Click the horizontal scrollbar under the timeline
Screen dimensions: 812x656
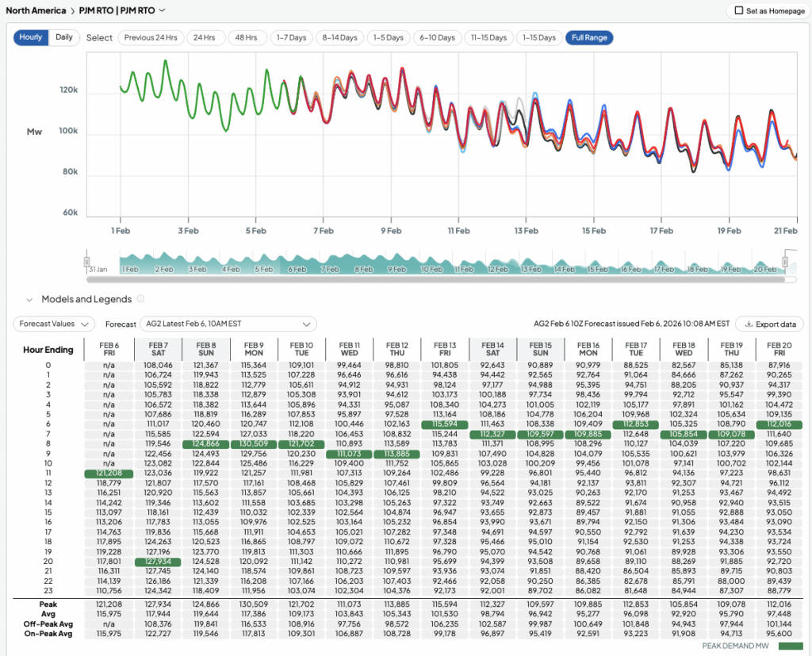pyautogui.click(x=435, y=279)
